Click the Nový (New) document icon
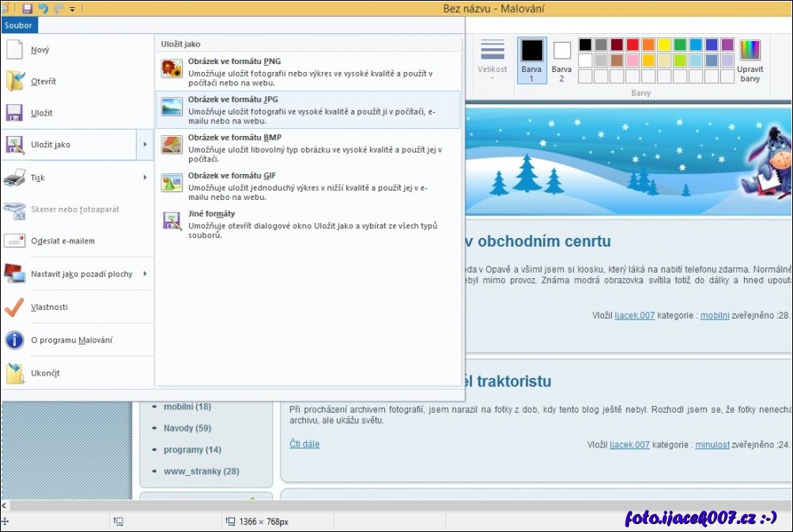793x532 pixels. click(x=15, y=50)
